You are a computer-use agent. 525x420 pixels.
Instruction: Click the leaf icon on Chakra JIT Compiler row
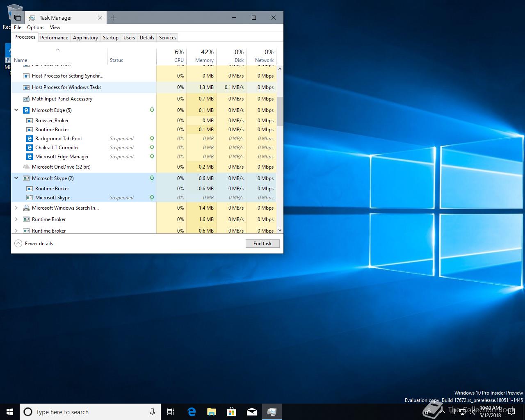[152, 148]
